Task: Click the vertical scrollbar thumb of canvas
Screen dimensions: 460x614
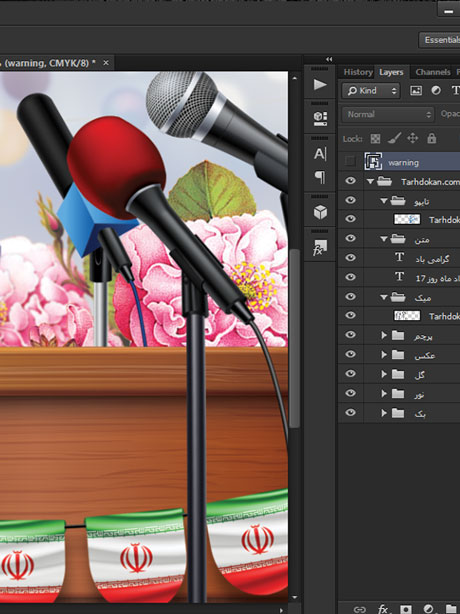Action: click(x=296, y=337)
